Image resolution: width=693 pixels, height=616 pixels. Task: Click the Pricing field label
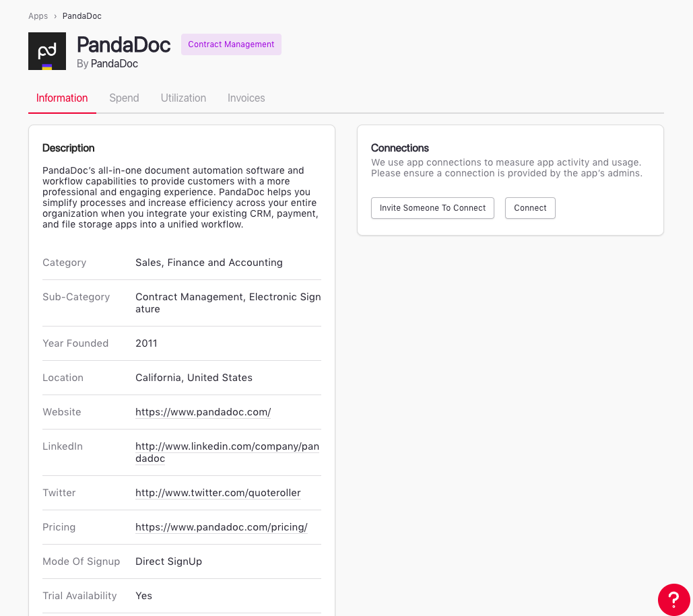59,527
